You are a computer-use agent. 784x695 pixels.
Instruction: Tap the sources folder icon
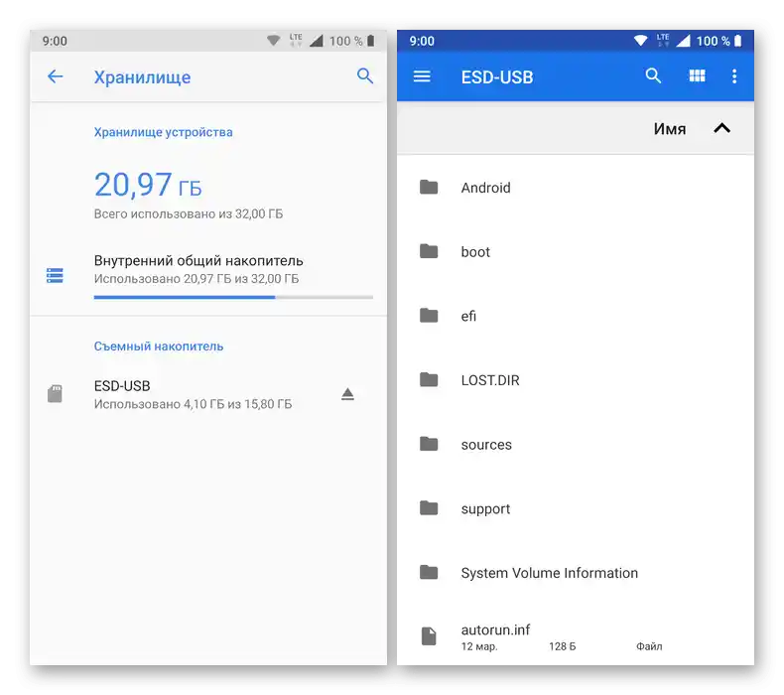(x=429, y=444)
